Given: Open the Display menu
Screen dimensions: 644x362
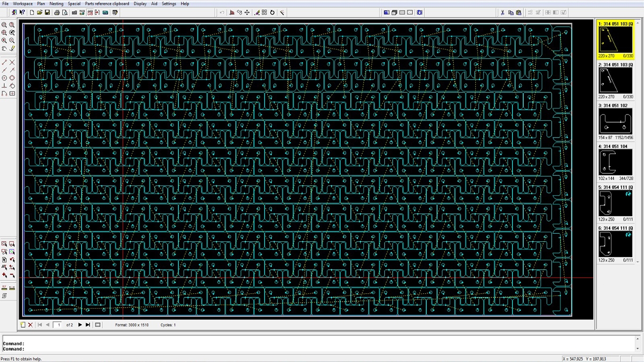Looking at the screenshot, I should [140, 4].
